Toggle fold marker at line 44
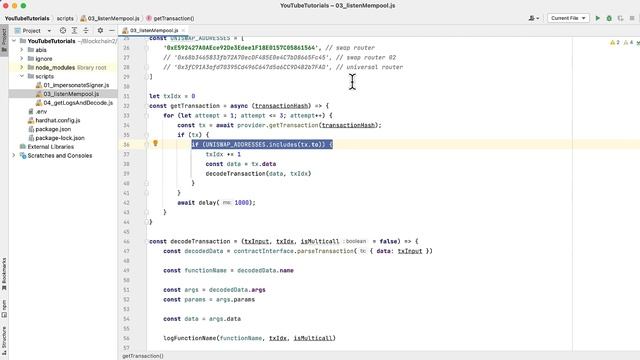 click(x=147, y=222)
